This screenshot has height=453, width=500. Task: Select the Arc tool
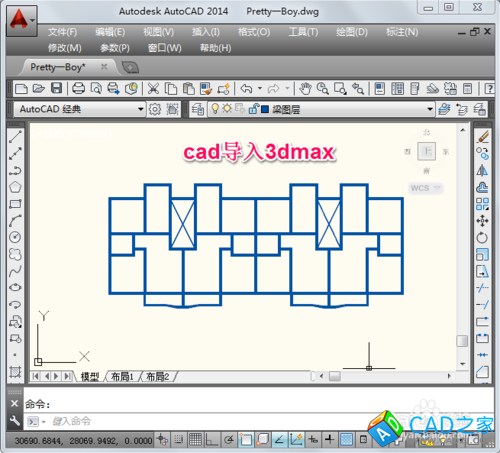pos(15,220)
